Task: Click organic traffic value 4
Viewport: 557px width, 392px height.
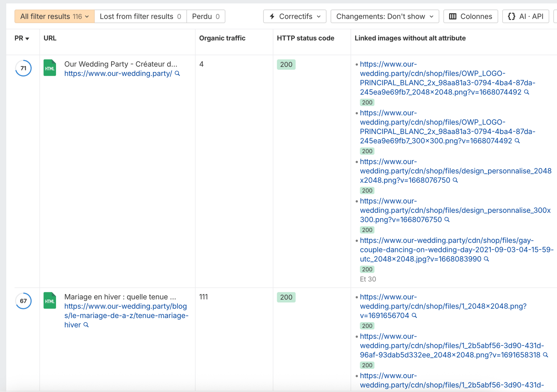Action: pos(201,64)
